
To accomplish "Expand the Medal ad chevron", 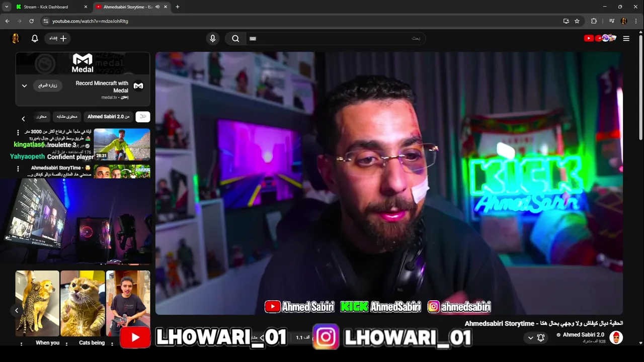I will click(x=24, y=86).
